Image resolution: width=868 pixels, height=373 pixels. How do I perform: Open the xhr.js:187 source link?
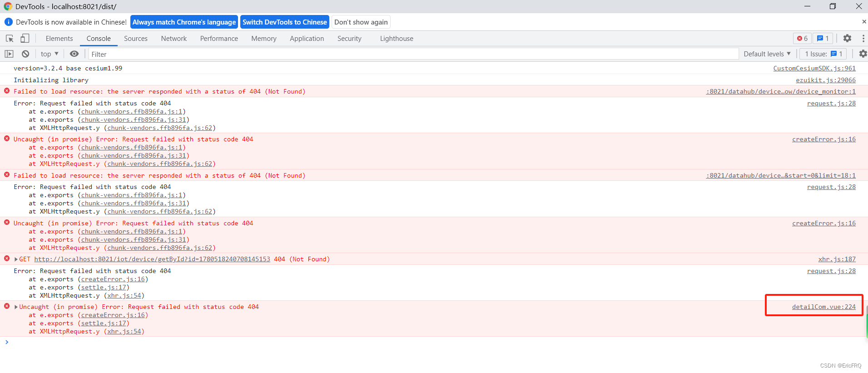[837, 259]
